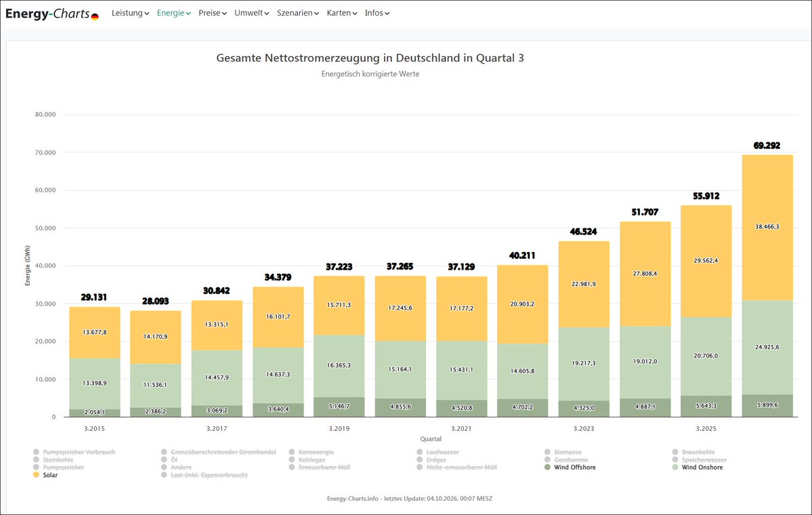Screen dimensions: 812x515
Task: Open the Szenarien dropdown
Action: [x=298, y=13]
